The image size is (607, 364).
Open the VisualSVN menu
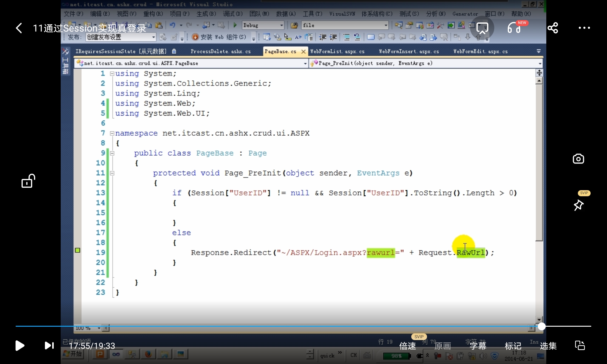tap(342, 14)
